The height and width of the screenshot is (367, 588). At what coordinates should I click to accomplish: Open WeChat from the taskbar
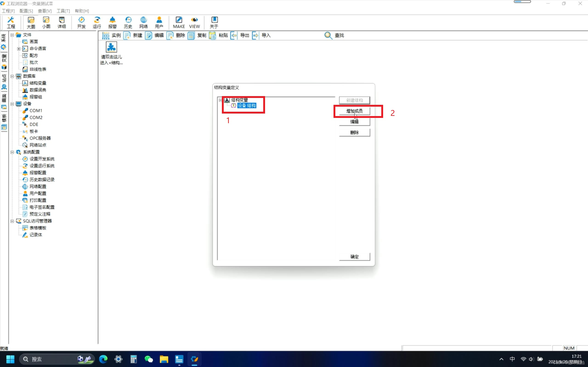[148, 359]
